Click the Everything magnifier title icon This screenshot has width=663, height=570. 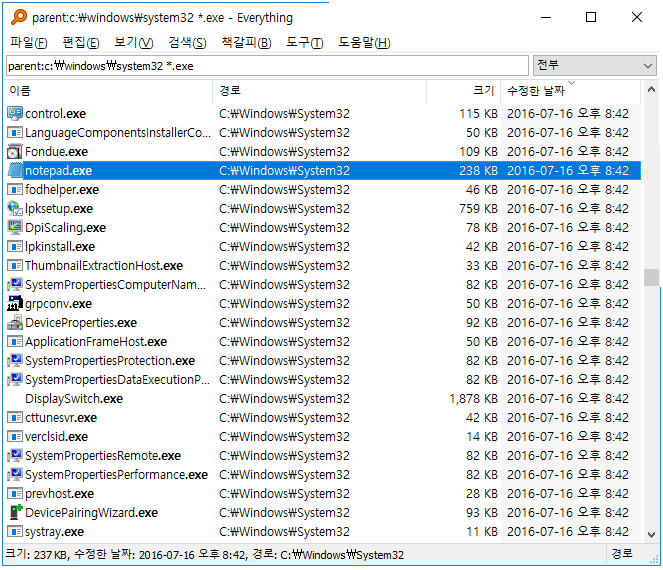[19, 17]
